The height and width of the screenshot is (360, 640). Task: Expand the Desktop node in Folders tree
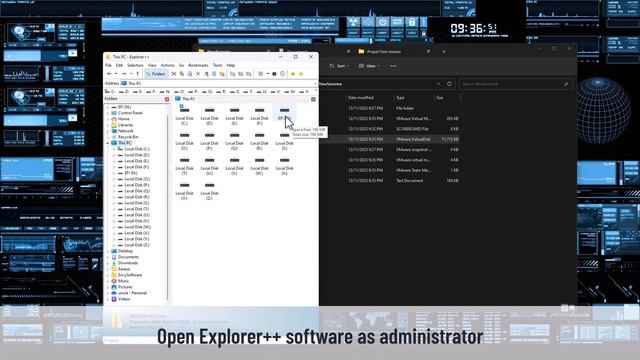[108, 251]
